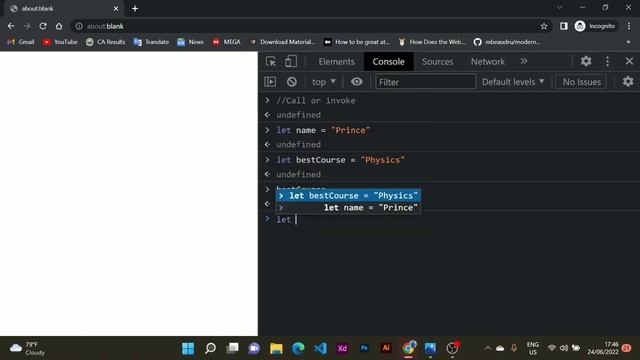
Task: Open the weather widget showing Cloudy
Action: [28, 349]
